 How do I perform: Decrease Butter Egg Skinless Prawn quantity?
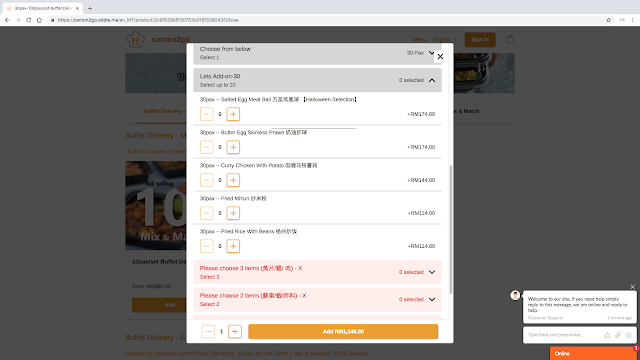(x=207, y=147)
